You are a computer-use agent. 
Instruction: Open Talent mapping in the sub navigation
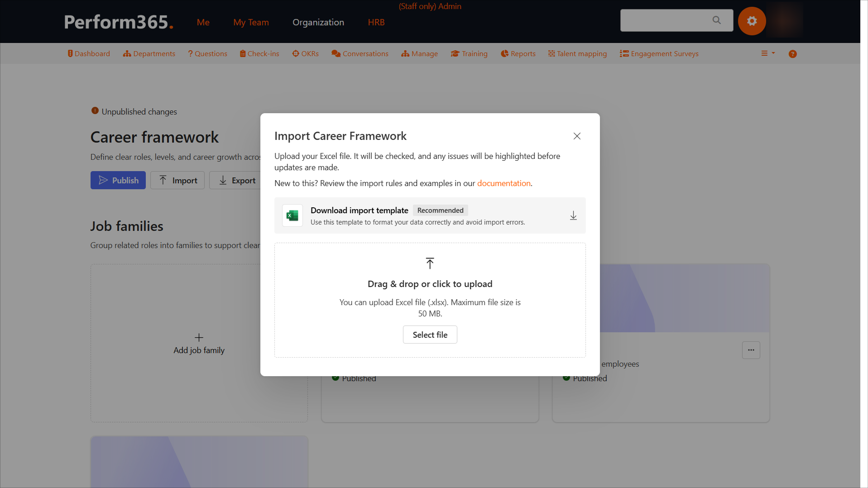pos(578,53)
